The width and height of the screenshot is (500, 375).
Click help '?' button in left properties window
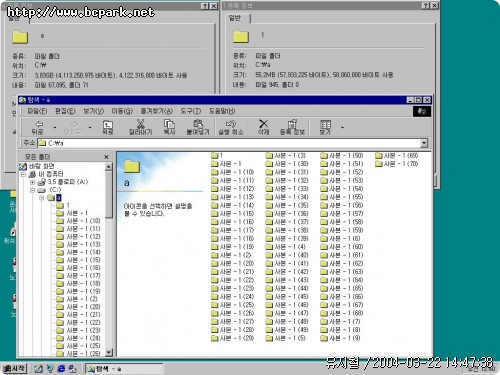pos(205,6)
